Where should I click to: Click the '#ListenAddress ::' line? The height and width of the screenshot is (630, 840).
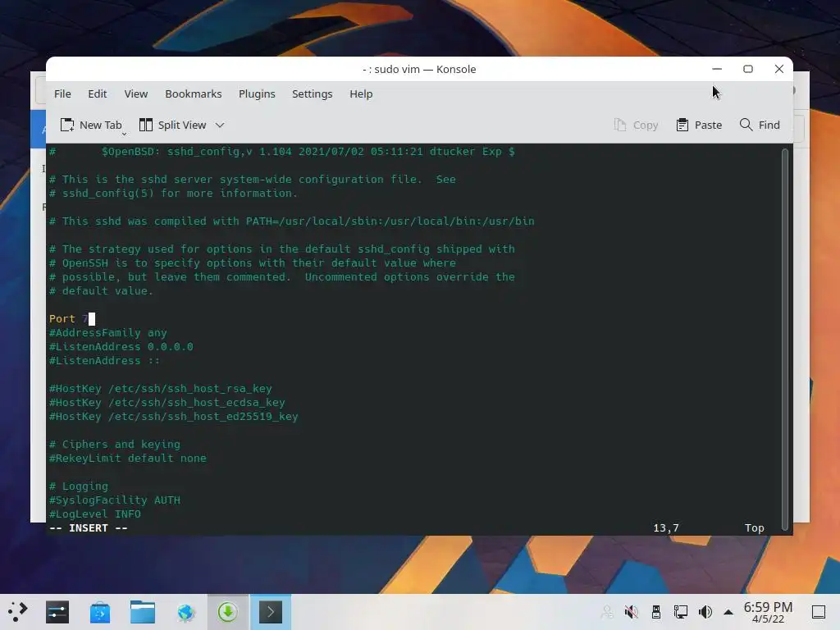104,361
